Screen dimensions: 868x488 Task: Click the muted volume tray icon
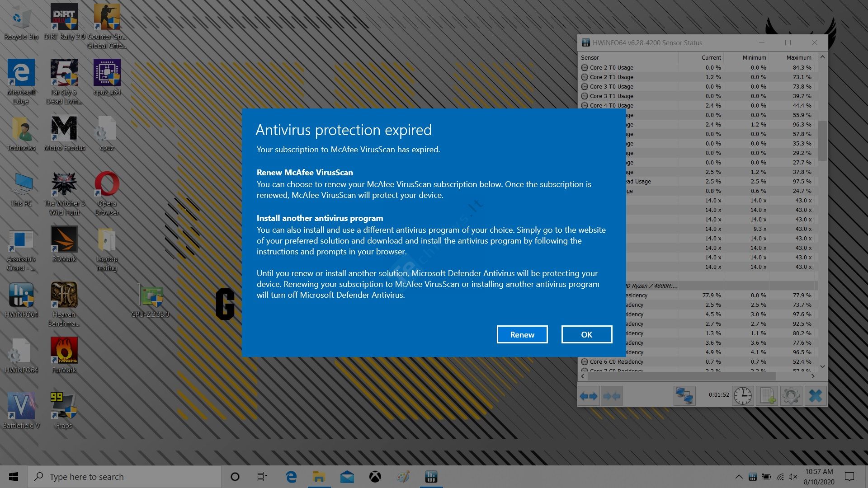tap(793, 477)
